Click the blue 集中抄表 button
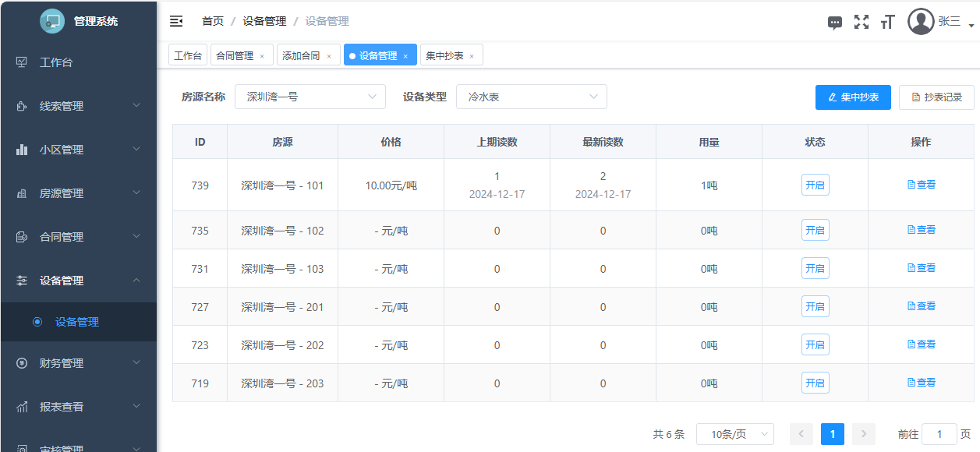980x452 pixels. coord(853,97)
